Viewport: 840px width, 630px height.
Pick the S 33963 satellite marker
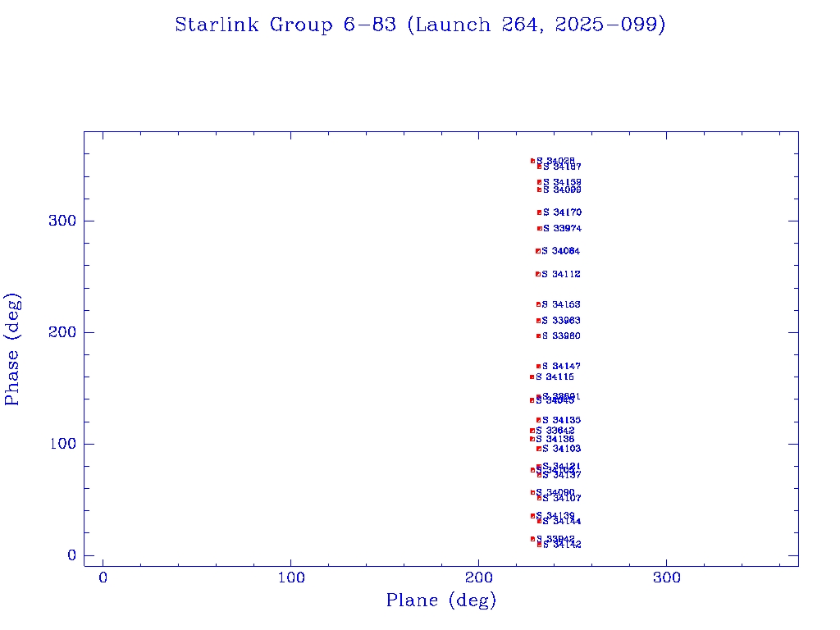(538, 321)
